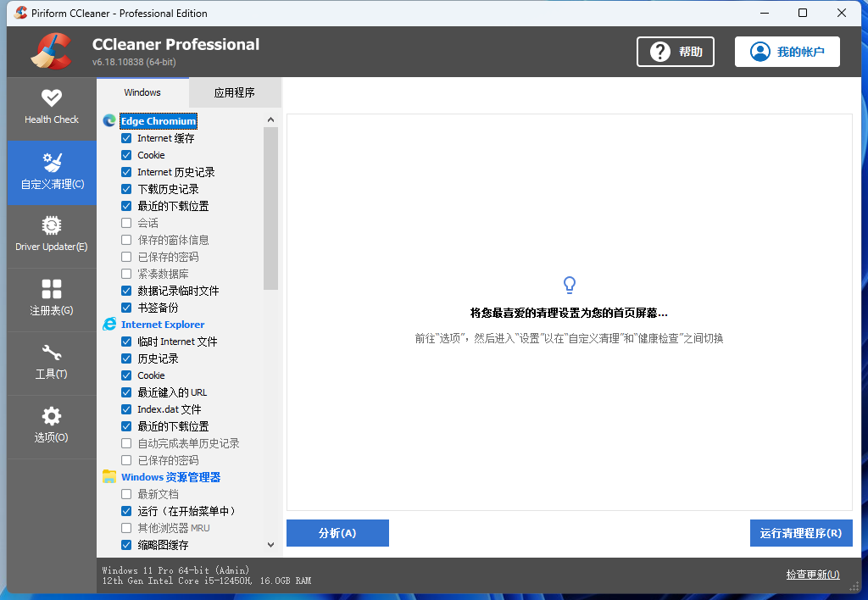
Task: Click the 历史记录 label under Internet Explorer
Action: pos(158,358)
